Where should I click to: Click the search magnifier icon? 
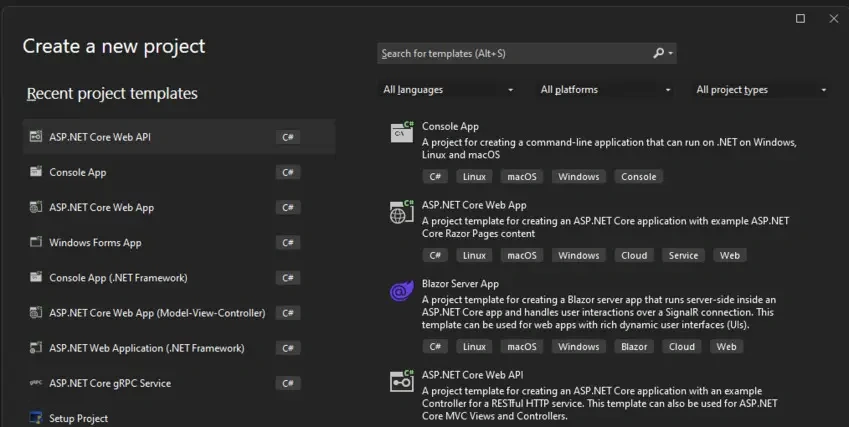tap(658, 53)
